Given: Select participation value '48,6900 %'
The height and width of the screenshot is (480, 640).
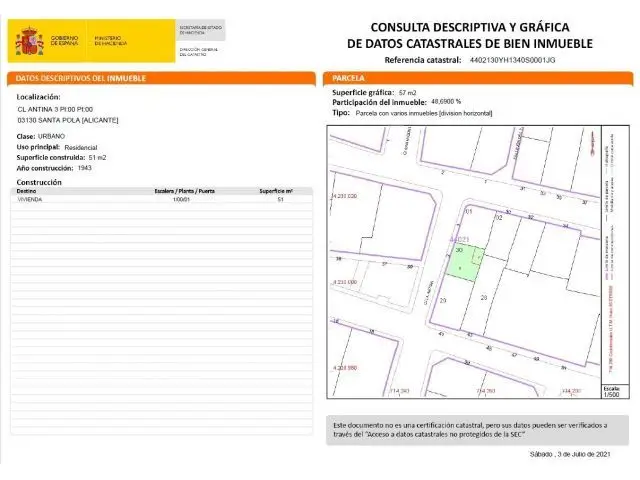Looking at the screenshot, I should tap(446, 102).
